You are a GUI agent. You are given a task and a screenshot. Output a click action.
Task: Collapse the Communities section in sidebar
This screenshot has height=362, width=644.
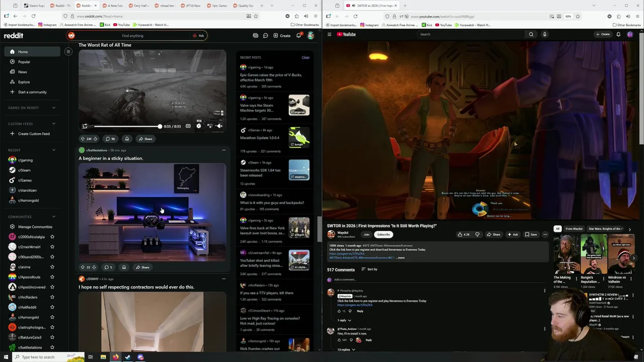point(53,217)
